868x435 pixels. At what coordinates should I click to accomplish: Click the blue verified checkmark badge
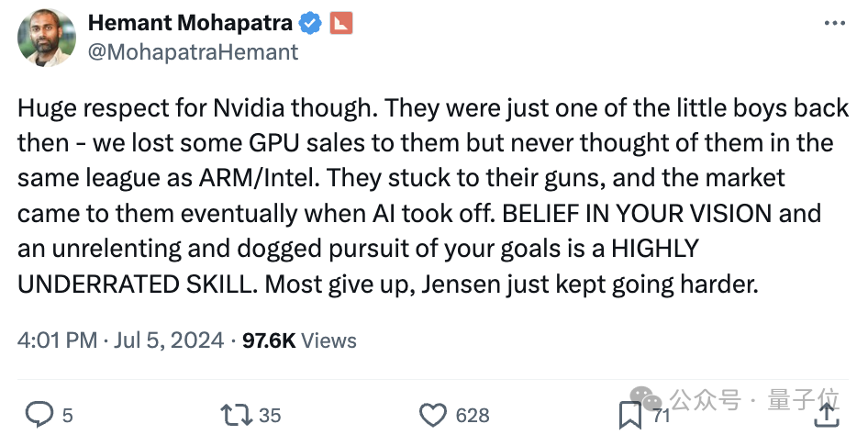(x=309, y=24)
